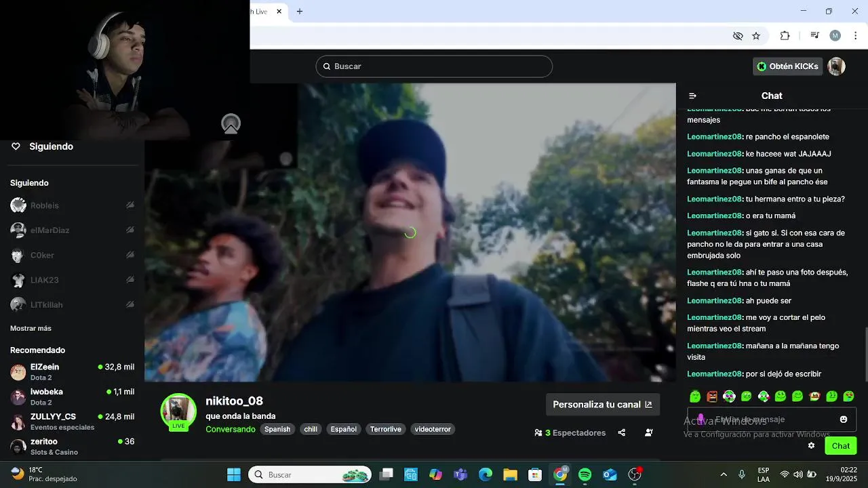Click the Windows taskbar Buscar search box
Viewport: 868px width, 488px height.
310,474
